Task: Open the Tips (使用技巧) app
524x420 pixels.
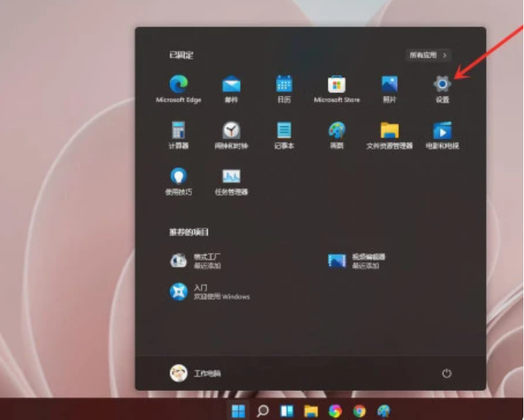Action: 179,181
